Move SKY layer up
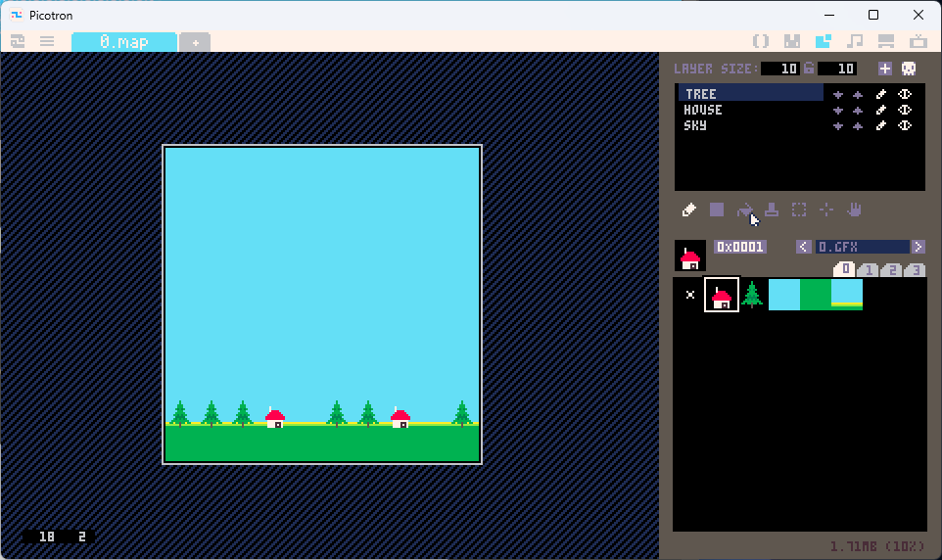The width and height of the screenshot is (942, 560). pos(858,126)
